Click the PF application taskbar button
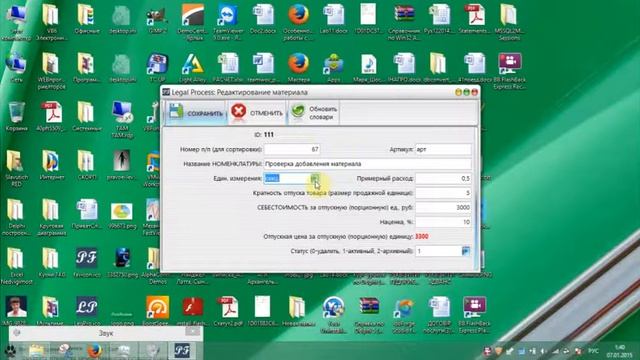The width and height of the screenshot is (640, 360). pos(182,351)
